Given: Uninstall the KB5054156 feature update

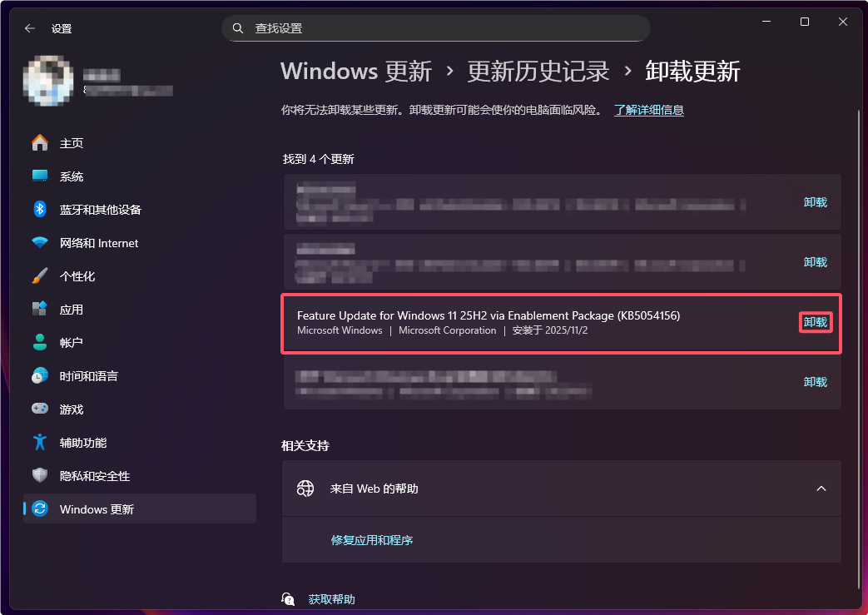Looking at the screenshot, I should pos(815,322).
